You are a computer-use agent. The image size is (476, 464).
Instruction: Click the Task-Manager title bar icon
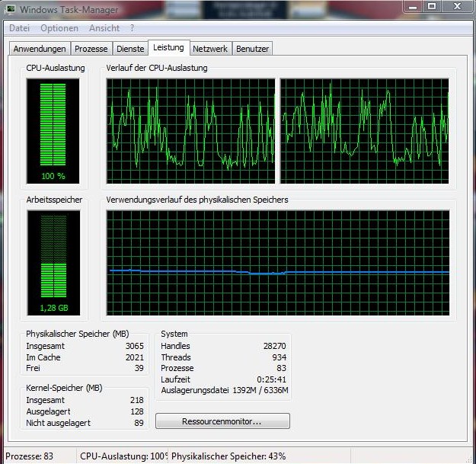coord(11,8)
